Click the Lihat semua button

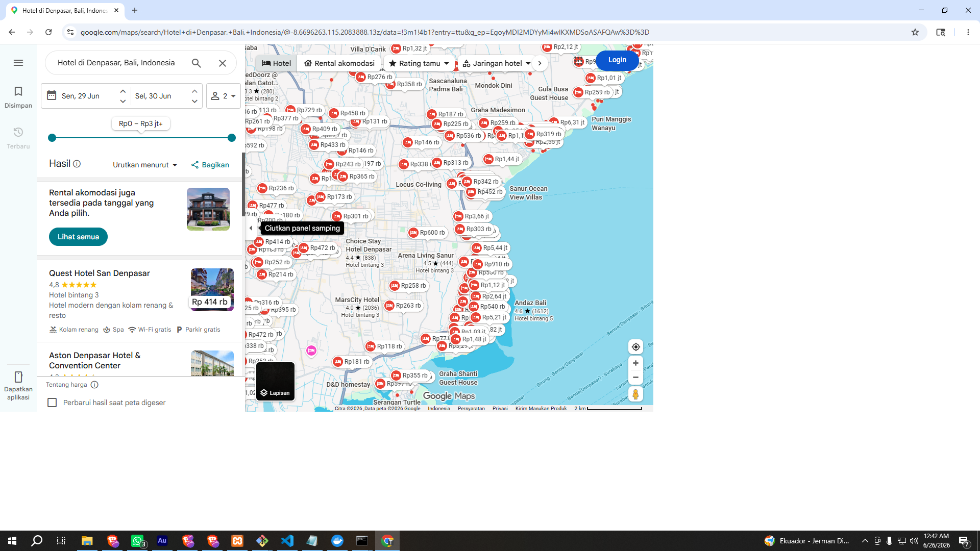[x=78, y=237]
